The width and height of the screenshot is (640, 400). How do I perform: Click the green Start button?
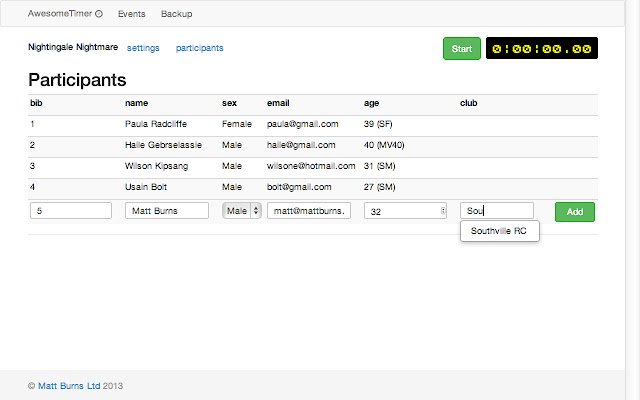pyautogui.click(x=462, y=49)
